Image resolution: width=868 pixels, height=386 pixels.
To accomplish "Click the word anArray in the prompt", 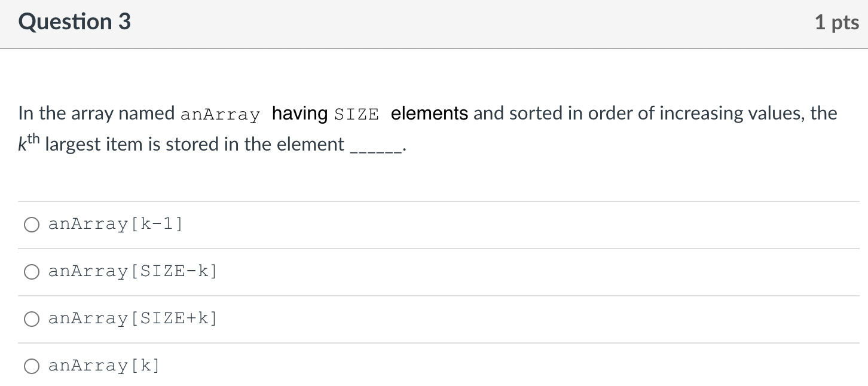I will coord(220,114).
